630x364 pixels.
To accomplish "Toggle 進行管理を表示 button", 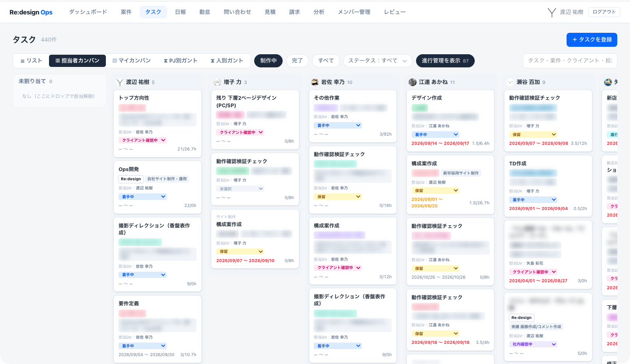I will click(x=445, y=61).
